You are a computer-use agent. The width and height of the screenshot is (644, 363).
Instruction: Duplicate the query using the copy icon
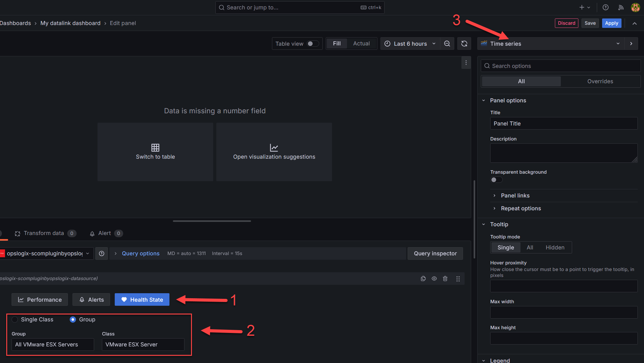(423, 279)
